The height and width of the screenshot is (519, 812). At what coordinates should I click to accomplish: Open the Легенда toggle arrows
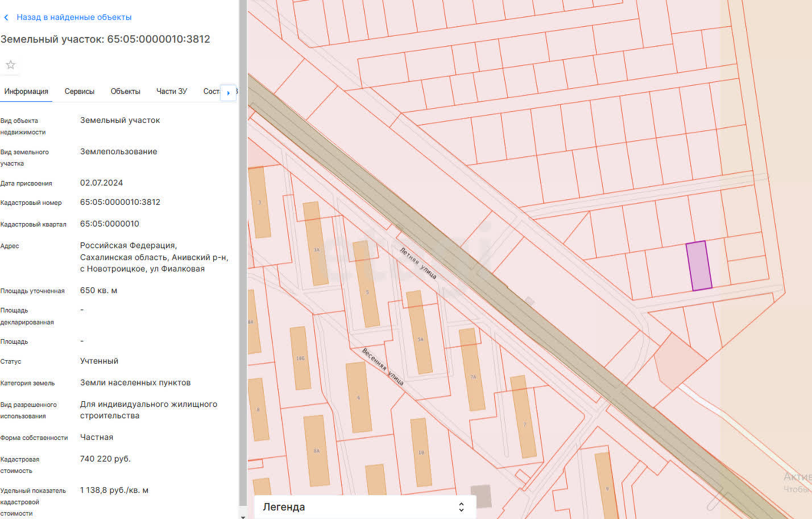tap(461, 507)
